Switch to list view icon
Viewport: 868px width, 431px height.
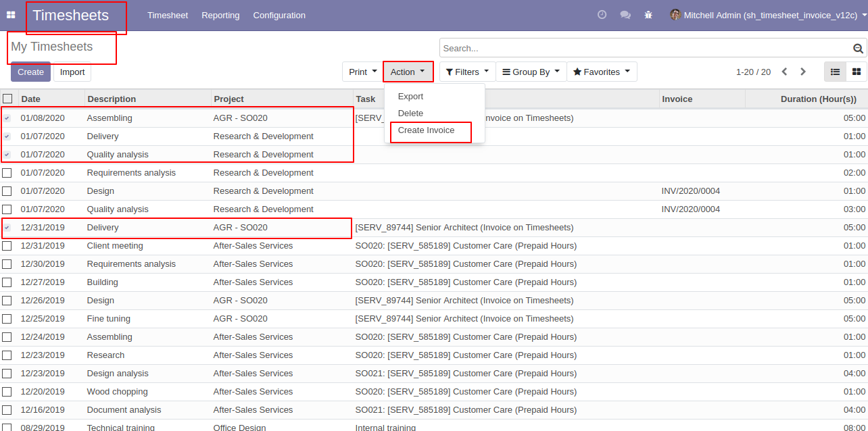click(x=835, y=72)
